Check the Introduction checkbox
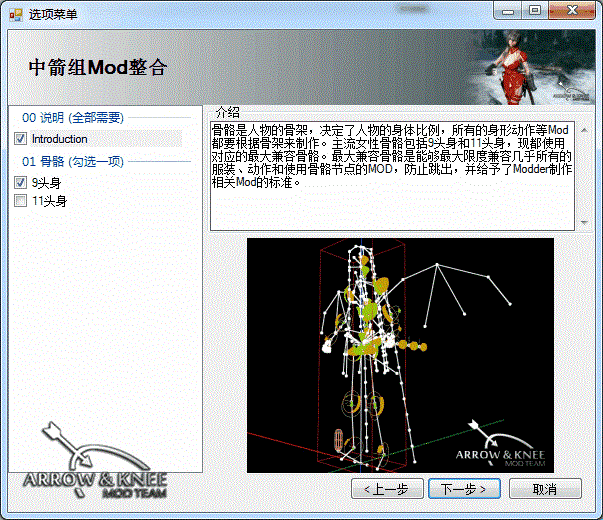The width and height of the screenshot is (603, 520). pyautogui.click(x=20, y=139)
